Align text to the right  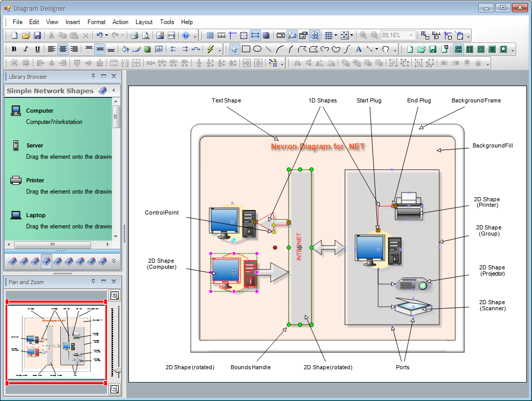pyautogui.click(x=74, y=49)
